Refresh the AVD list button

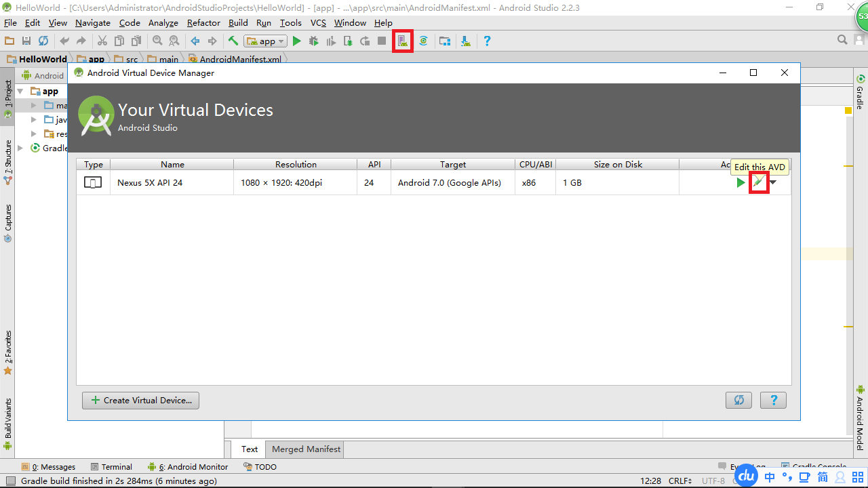(738, 400)
